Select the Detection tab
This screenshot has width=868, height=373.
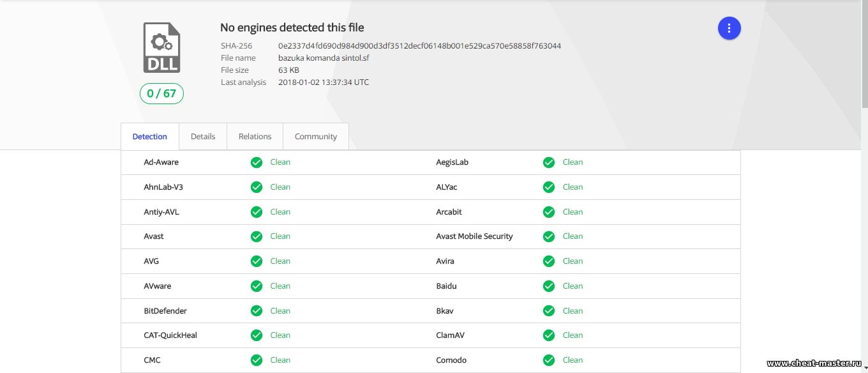click(150, 137)
